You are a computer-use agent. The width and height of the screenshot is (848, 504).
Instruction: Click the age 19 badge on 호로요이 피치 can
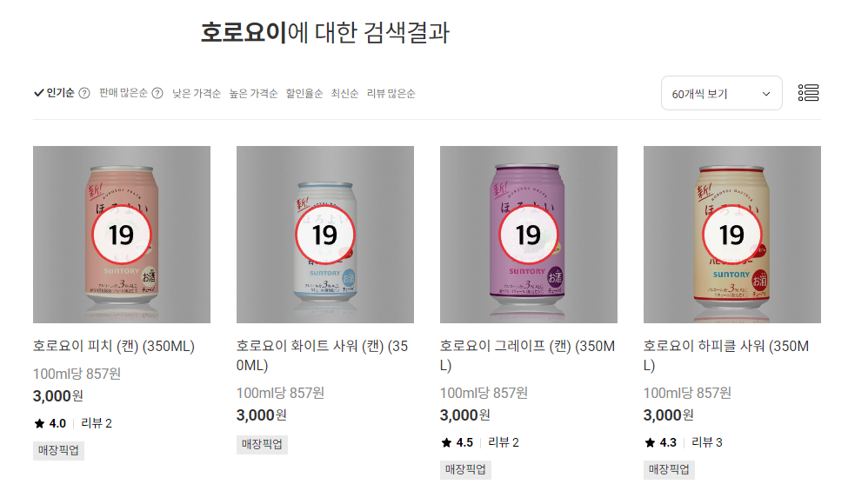tap(122, 235)
